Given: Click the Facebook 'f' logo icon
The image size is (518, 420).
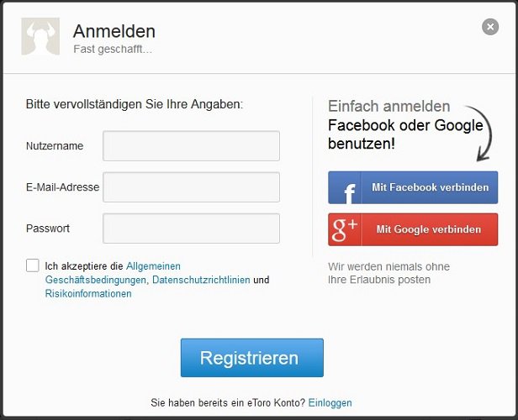Looking at the screenshot, I should 350,192.
